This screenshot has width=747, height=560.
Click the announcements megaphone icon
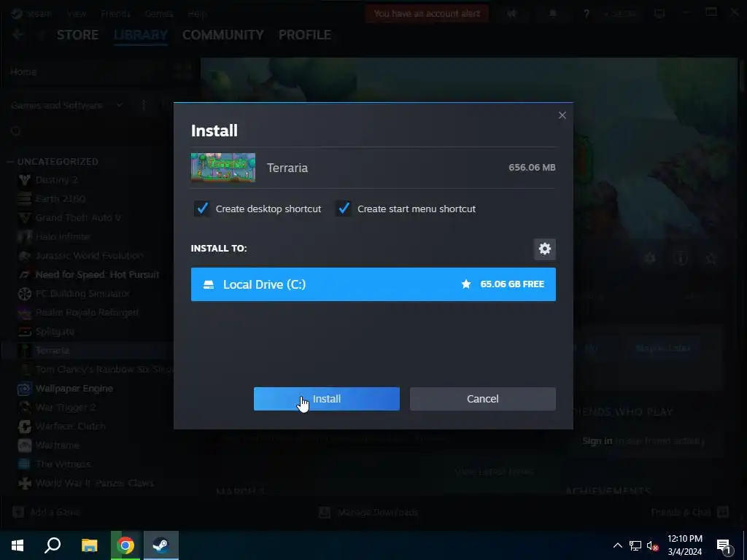point(512,13)
